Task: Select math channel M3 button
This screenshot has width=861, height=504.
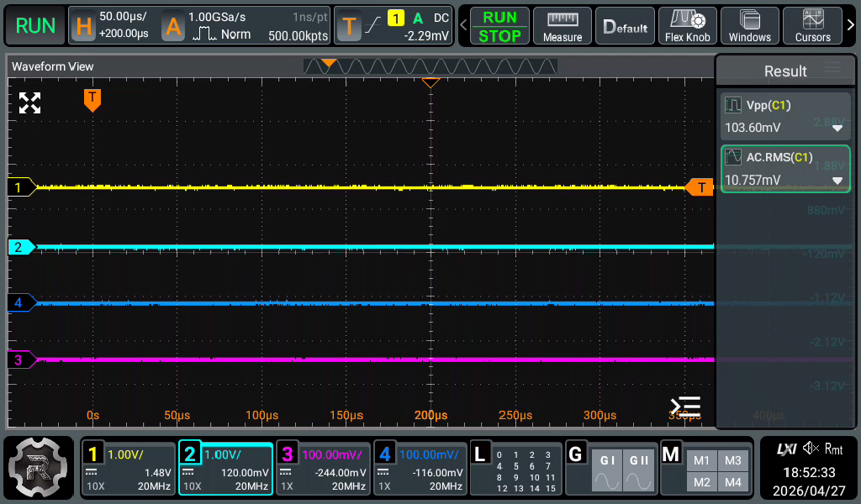Action: (732, 460)
